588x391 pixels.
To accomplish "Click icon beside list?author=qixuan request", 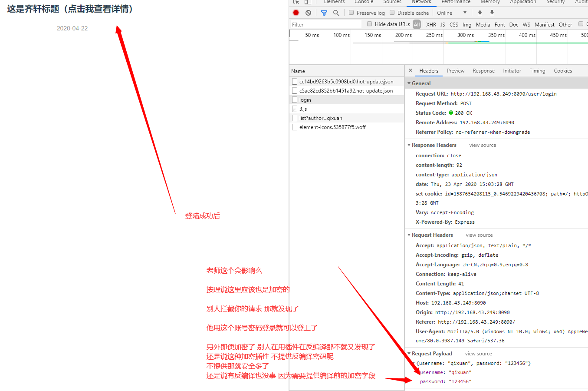I will pos(295,118).
